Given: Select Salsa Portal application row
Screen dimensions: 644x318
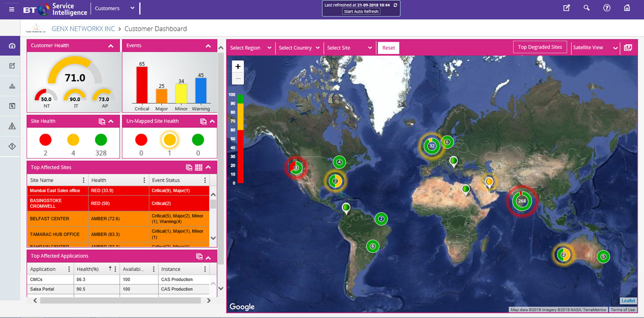Looking at the screenshot, I should (118, 289).
